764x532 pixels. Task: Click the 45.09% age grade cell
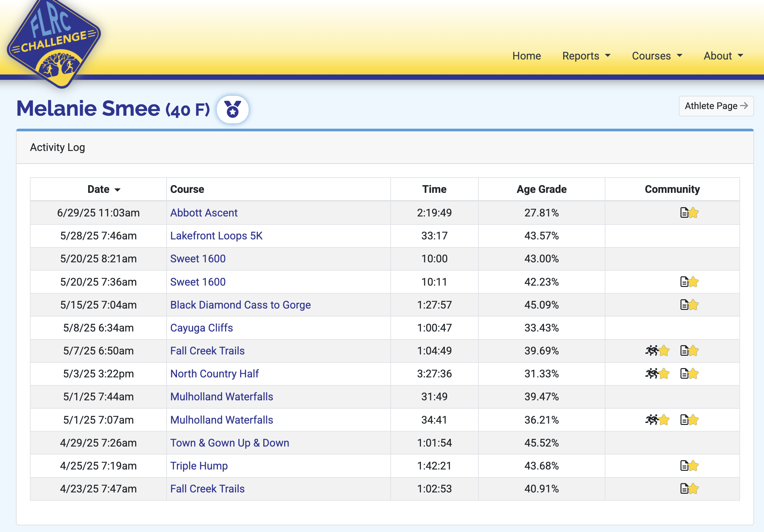(x=541, y=305)
